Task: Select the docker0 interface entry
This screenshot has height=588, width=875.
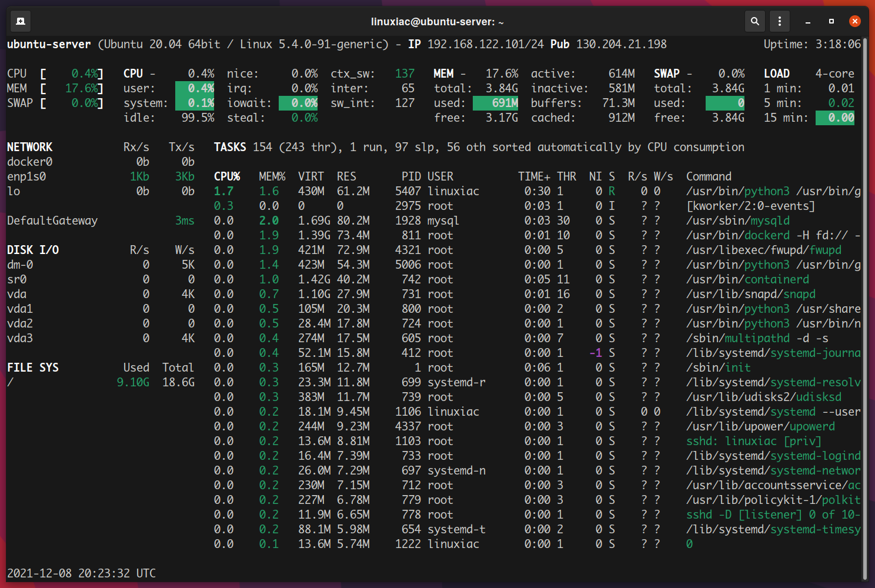Action: coord(29,162)
